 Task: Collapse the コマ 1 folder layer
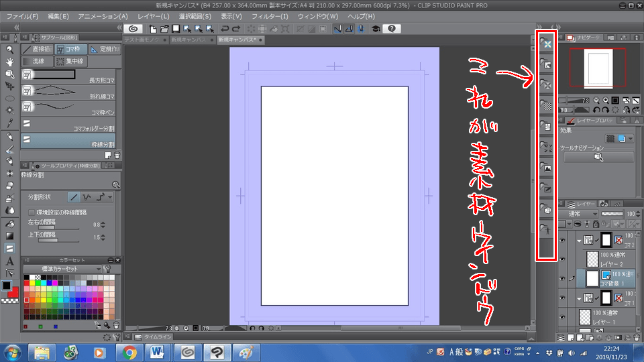(579, 298)
